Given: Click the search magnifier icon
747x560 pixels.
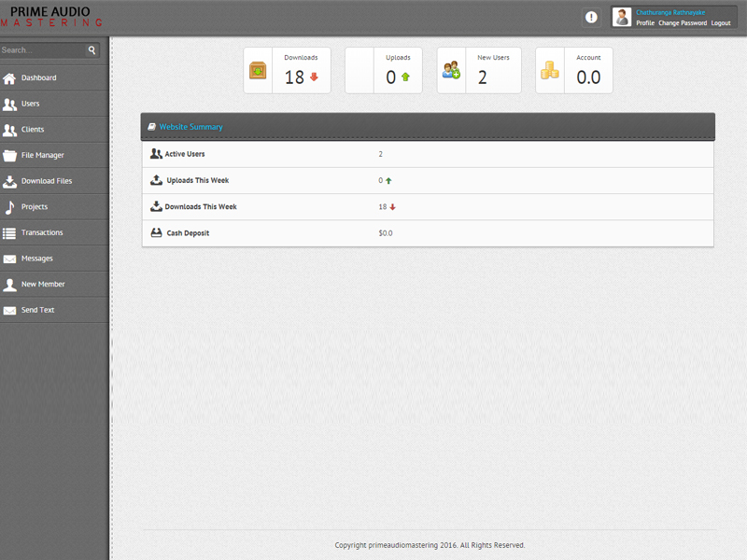Looking at the screenshot, I should tap(92, 49).
